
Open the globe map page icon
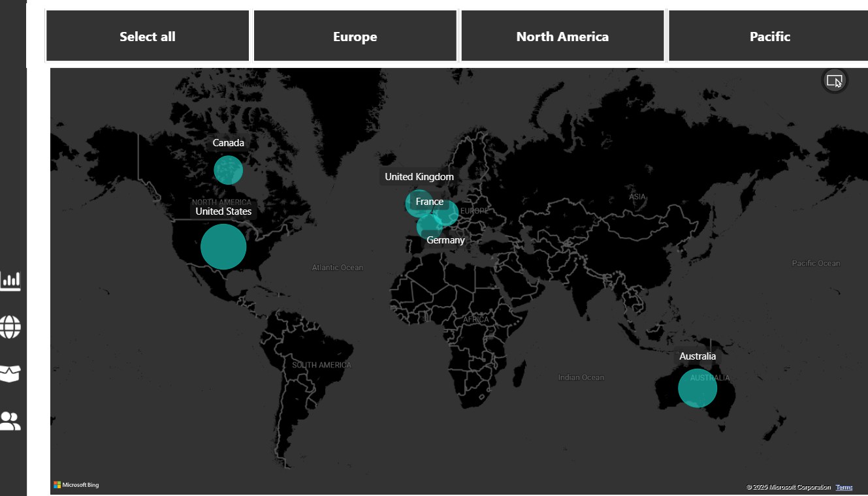tap(10, 327)
